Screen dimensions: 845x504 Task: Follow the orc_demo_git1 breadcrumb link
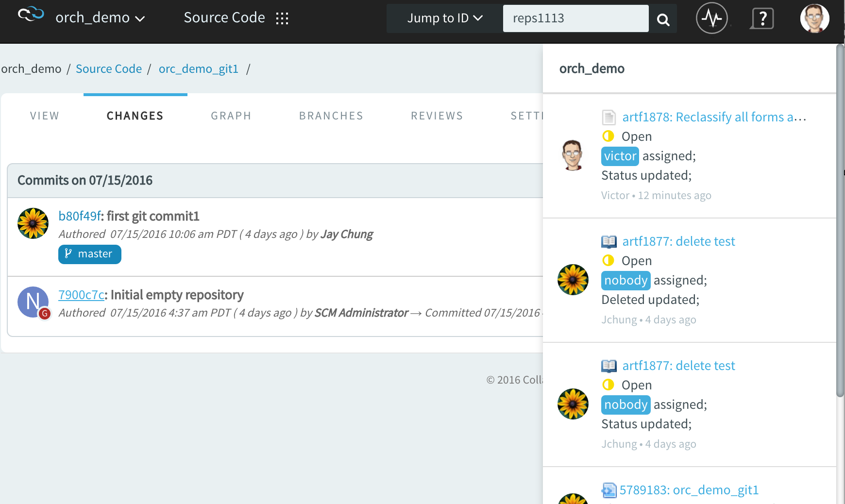pos(199,69)
